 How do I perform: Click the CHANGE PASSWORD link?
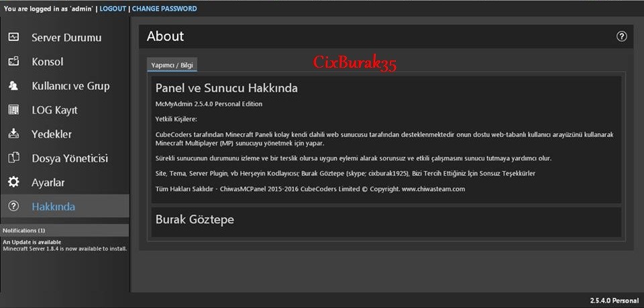point(164,9)
